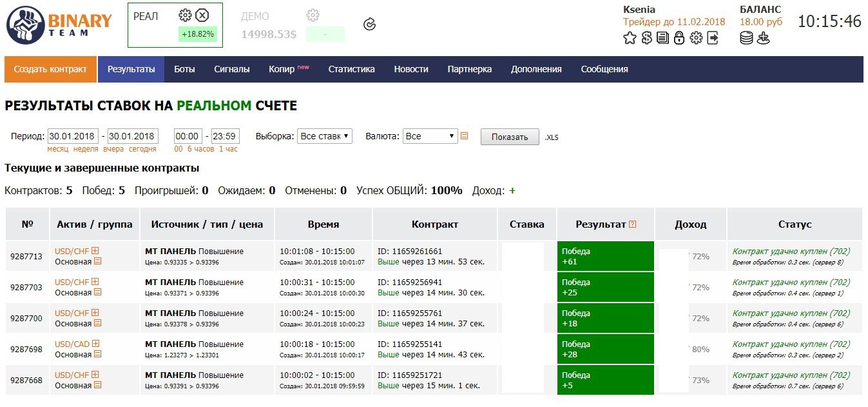This screenshot has width=868, height=407.
Task: Expand the plus icon beside USD/CHF in row 9287700
Action: coord(95,313)
